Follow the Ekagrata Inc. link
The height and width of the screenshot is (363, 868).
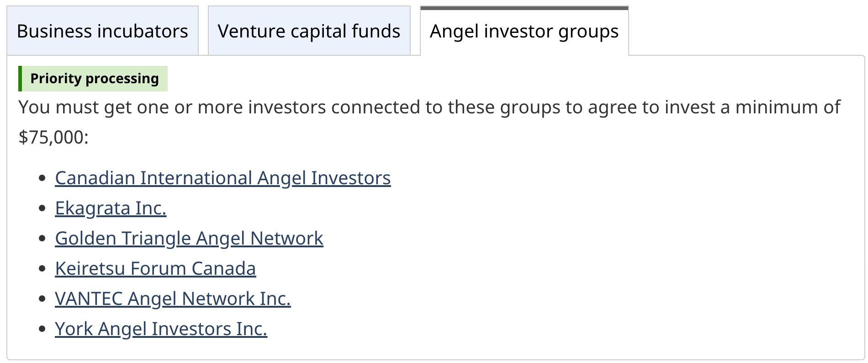(x=111, y=208)
